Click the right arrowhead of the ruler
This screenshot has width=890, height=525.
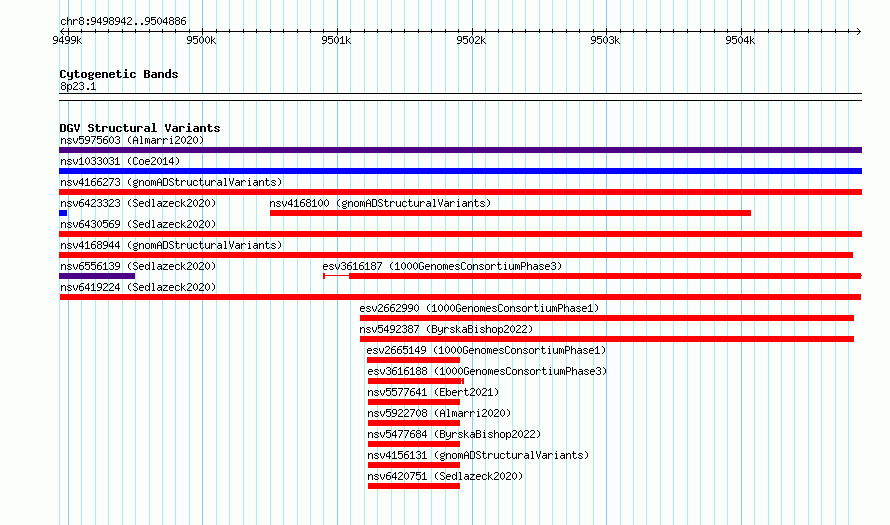tap(859, 31)
